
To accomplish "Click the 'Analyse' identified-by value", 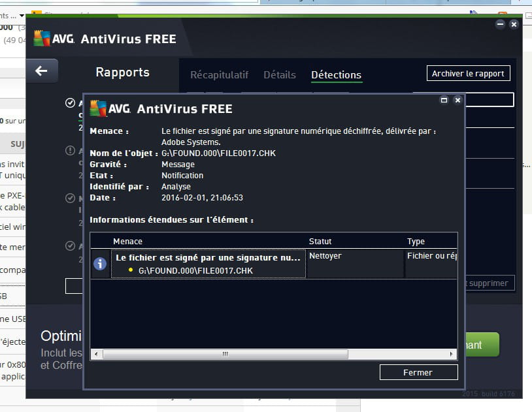I will click(176, 187).
